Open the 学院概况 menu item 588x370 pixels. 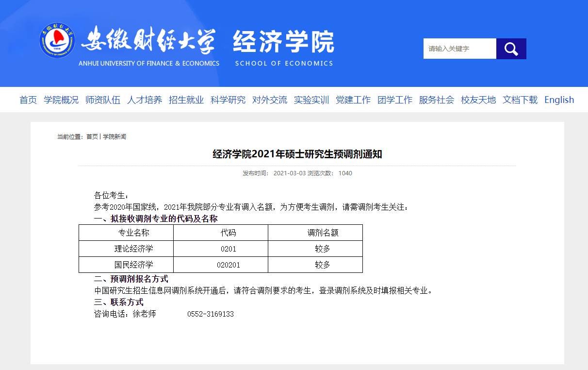click(x=61, y=100)
